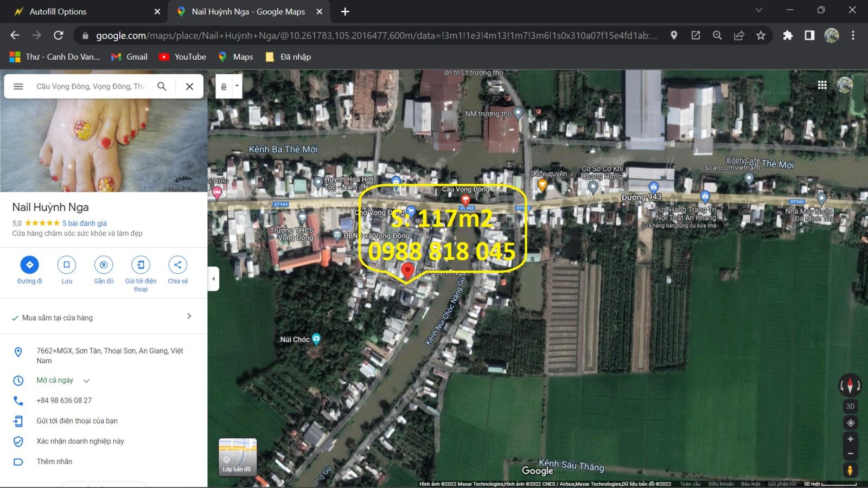
Task: Toggle the 3D tilt view button
Action: [x=850, y=406]
